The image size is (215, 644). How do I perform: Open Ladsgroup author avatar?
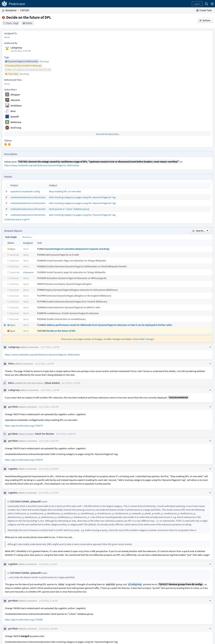pyautogui.click(x=7, y=49)
